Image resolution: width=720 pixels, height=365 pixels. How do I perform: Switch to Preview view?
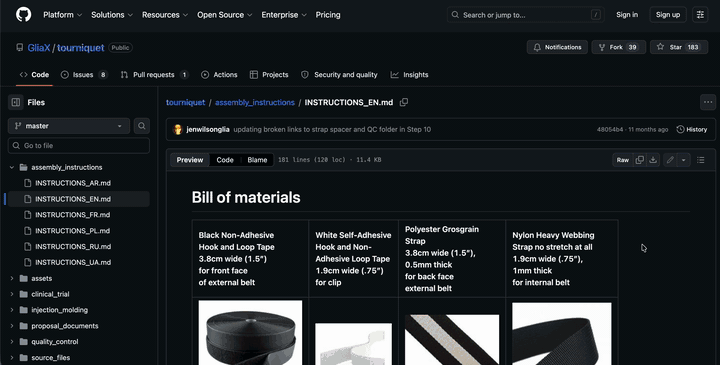point(190,160)
